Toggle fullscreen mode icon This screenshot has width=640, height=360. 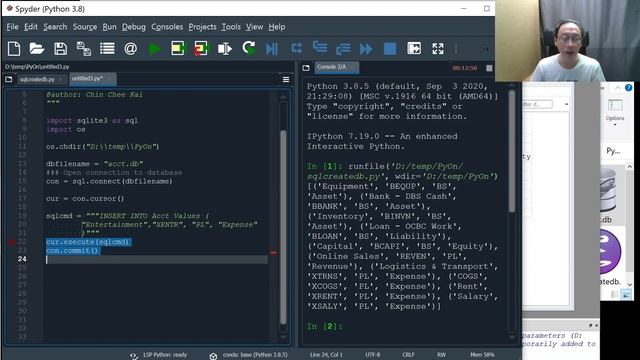point(438,49)
